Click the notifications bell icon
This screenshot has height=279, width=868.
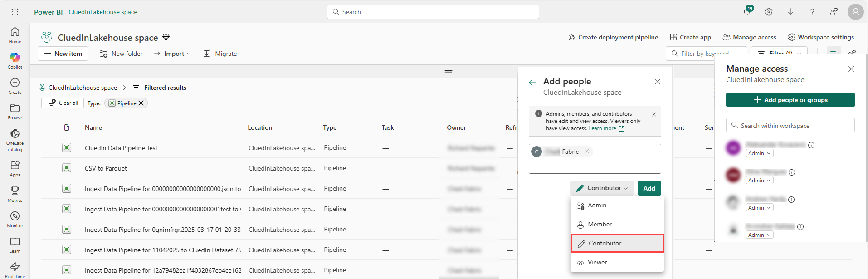[x=746, y=12]
